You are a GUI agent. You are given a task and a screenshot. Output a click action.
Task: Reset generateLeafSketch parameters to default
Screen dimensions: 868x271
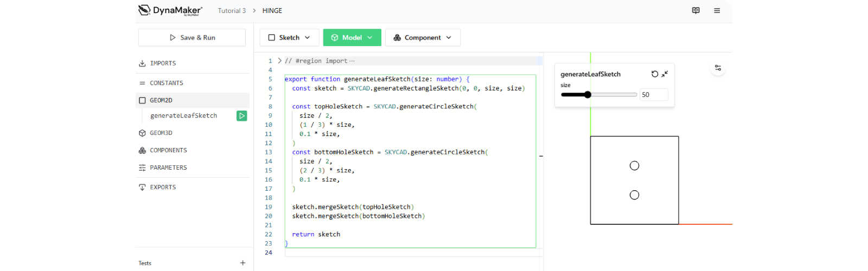point(655,74)
